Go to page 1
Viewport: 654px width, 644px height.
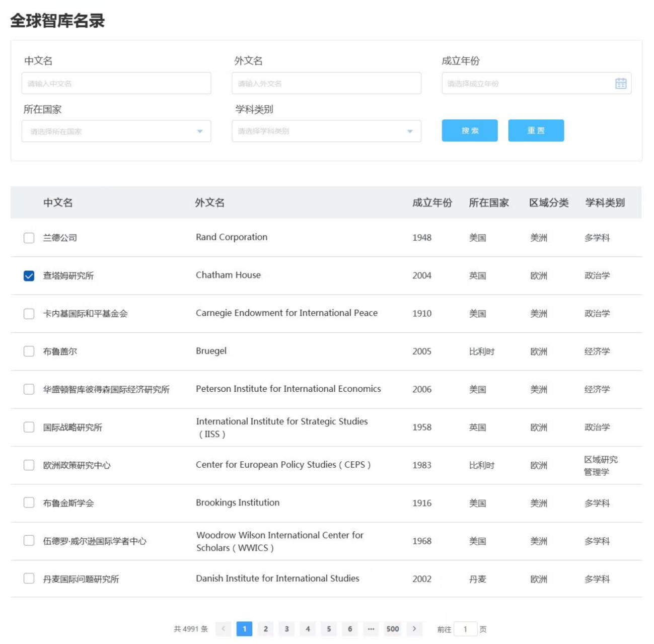244,628
